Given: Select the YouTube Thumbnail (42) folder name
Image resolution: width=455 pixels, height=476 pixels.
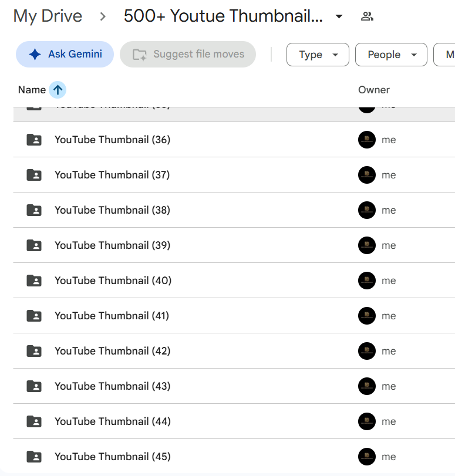Looking at the screenshot, I should coord(112,351).
